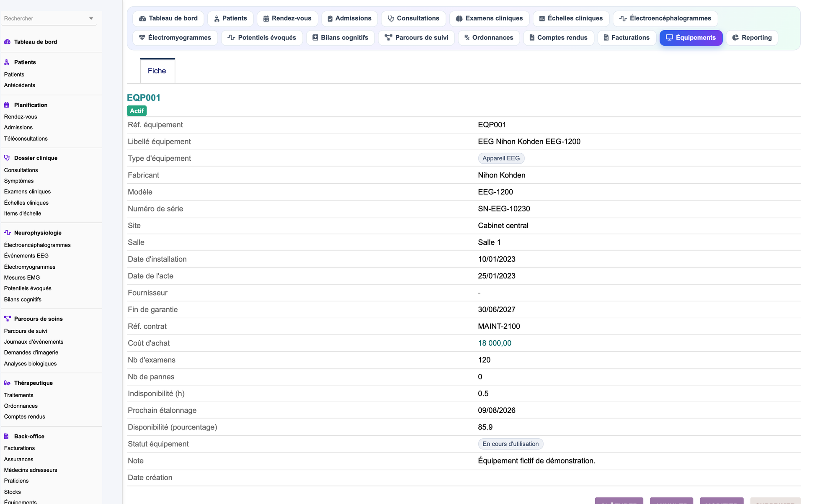The width and height of the screenshot is (815, 504).
Task: Click the Dossier clinique stethoscope icon
Action: [7, 158]
